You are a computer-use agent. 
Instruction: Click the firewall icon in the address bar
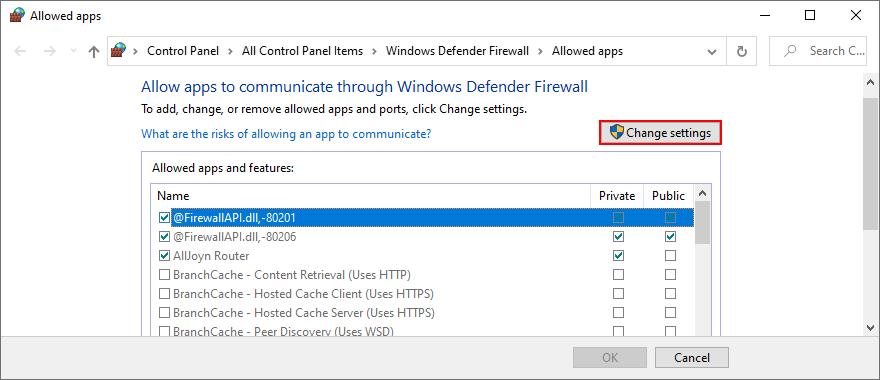(118, 51)
